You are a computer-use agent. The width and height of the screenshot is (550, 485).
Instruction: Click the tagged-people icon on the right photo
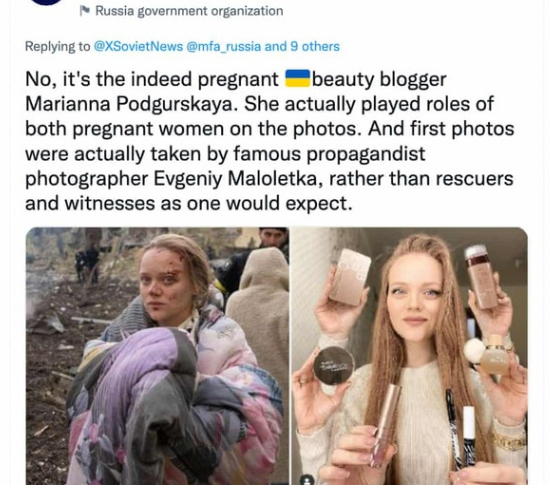click(x=308, y=479)
